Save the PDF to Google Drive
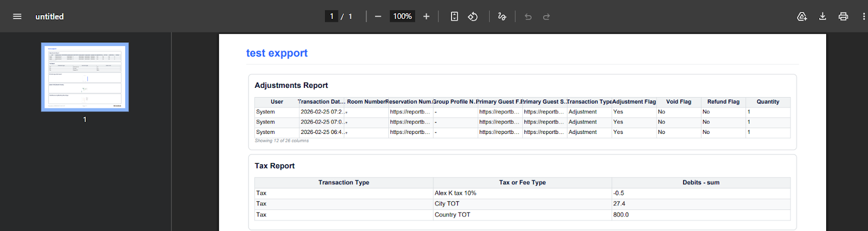868x231 pixels. [x=802, y=16]
